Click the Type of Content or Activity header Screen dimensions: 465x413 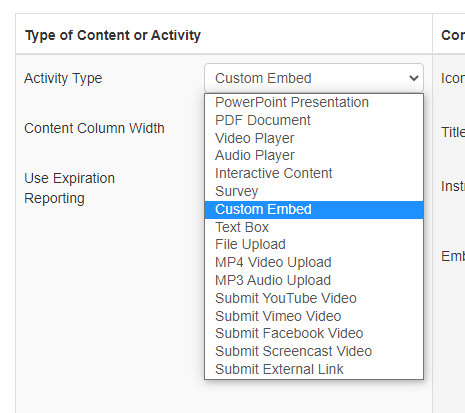[x=113, y=35]
